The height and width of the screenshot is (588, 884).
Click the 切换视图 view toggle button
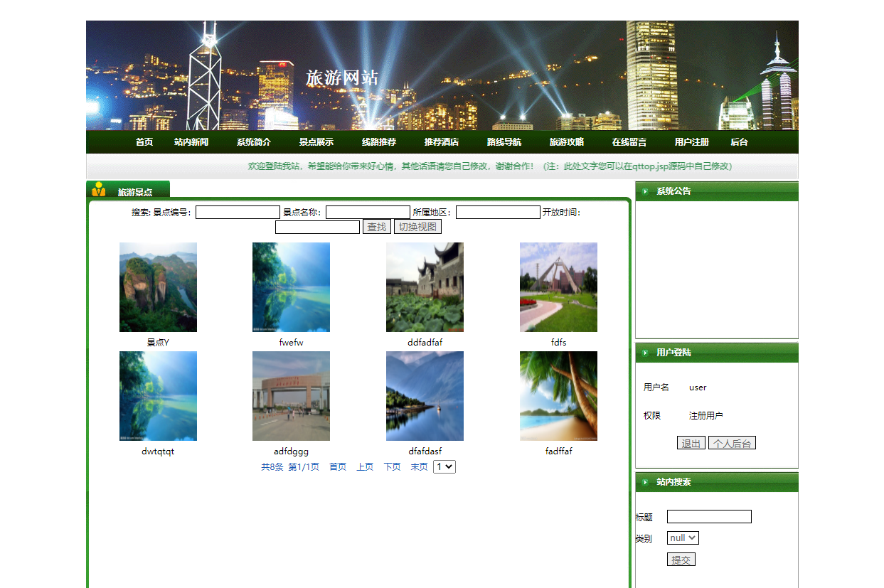point(417,226)
